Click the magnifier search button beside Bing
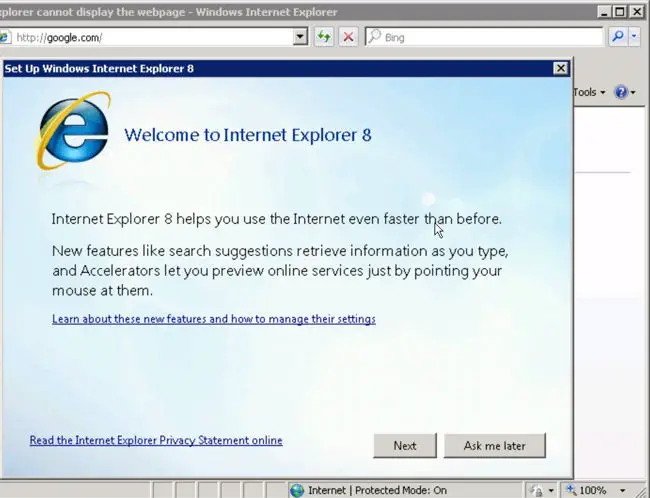650x498 pixels. coord(618,37)
